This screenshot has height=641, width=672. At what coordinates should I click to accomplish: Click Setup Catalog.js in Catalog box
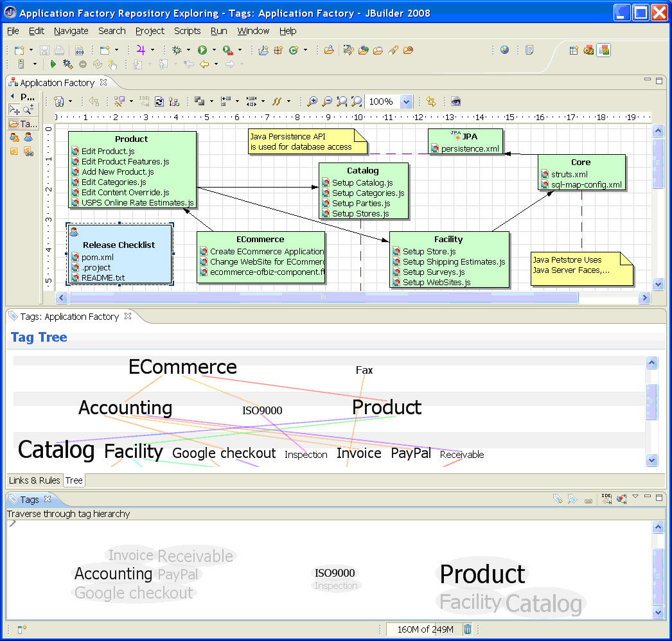[362, 183]
